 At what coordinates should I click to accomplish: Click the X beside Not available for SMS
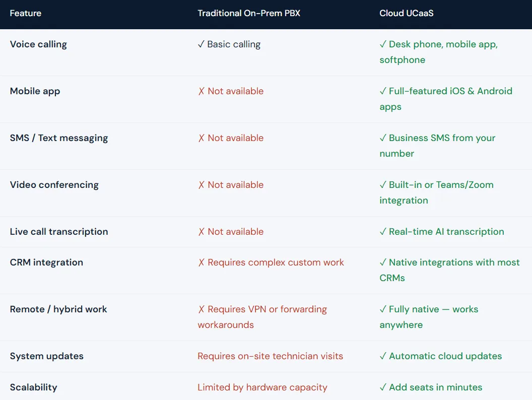click(201, 138)
